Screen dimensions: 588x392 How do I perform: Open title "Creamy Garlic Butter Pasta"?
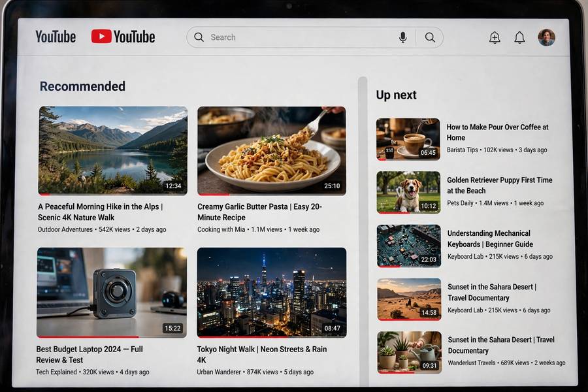259,212
